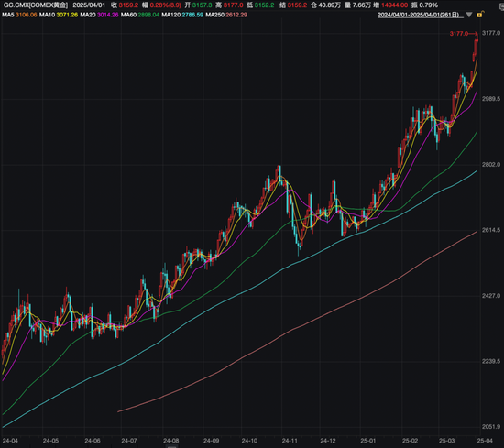This screenshot has height=448, width=504.
Task: Open the 2024/04/01-2025/04/01 date range link
Action: tap(420, 15)
